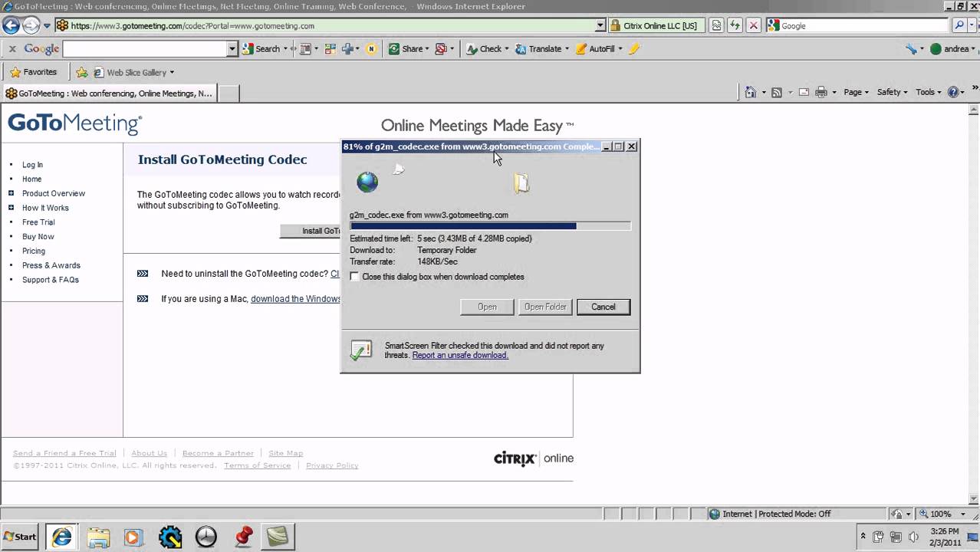This screenshot has width=980, height=552.
Task: Open the Tools menu dropdown
Action: coord(929,92)
